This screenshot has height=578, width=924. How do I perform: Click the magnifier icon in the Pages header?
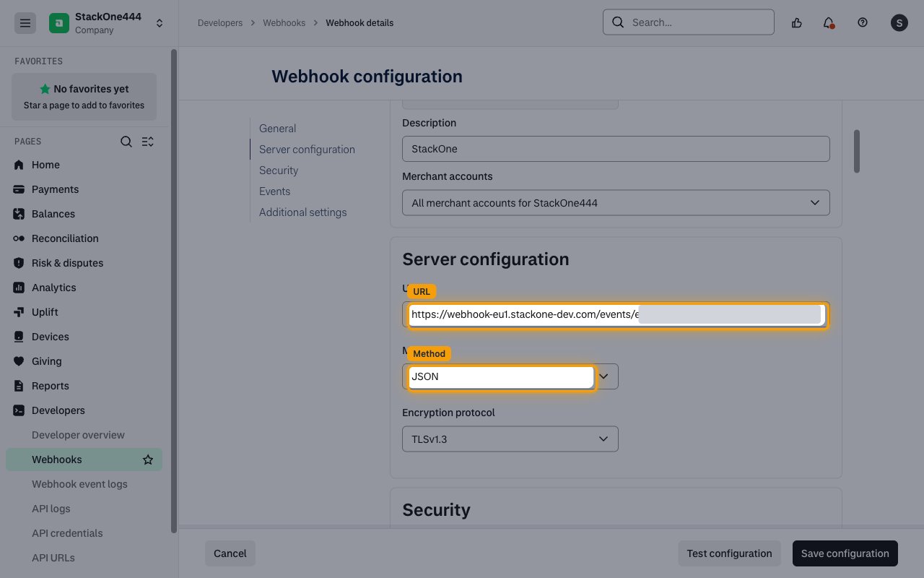coord(126,142)
